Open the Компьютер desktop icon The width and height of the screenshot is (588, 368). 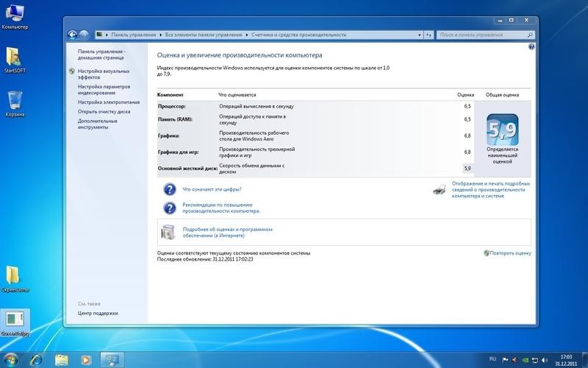pyautogui.click(x=15, y=17)
